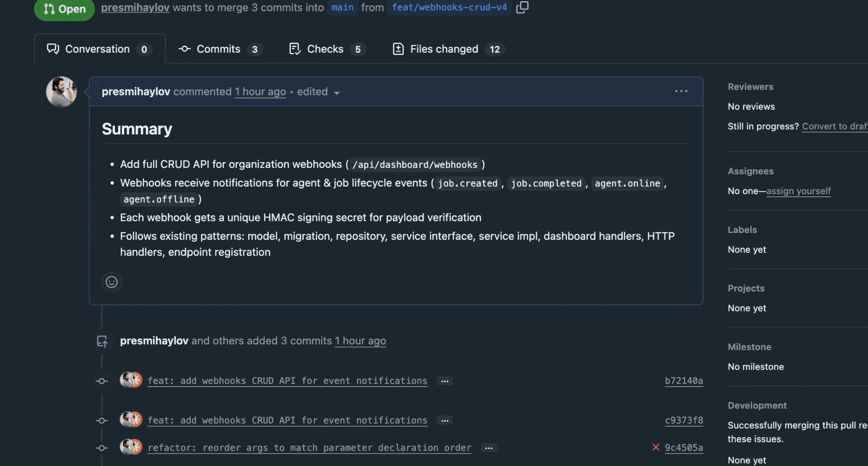Open the Checks tab
The width and height of the screenshot is (868, 466).
click(x=324, y=49)
